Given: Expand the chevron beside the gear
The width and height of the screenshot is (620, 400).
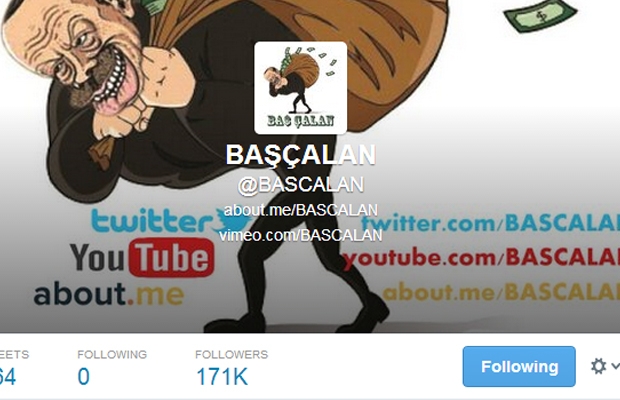Looking at the screenshot, I should [x=615, y=366].
